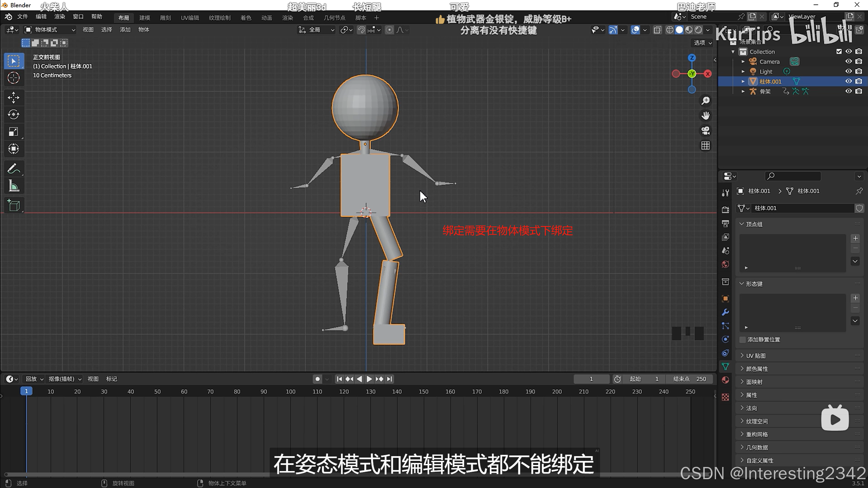
Task: Select the Measure ruler tool
Action: [14, 186]
